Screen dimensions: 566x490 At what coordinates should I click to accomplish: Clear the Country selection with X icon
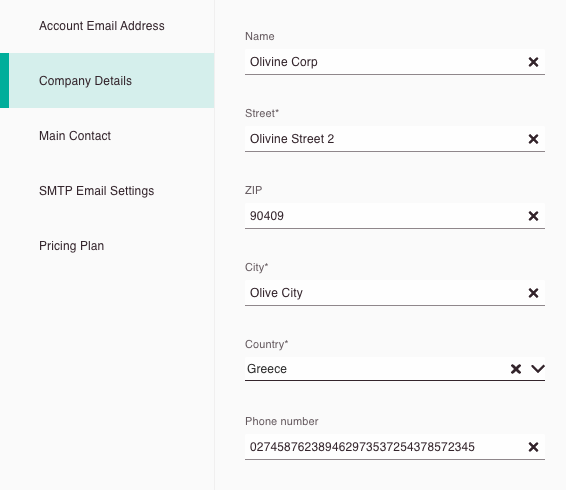point(516,369)
